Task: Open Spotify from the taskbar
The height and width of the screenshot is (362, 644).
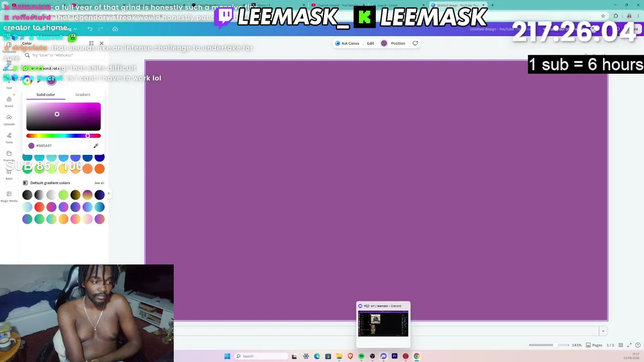Action: pyautogui.click(x=361, y=356)
